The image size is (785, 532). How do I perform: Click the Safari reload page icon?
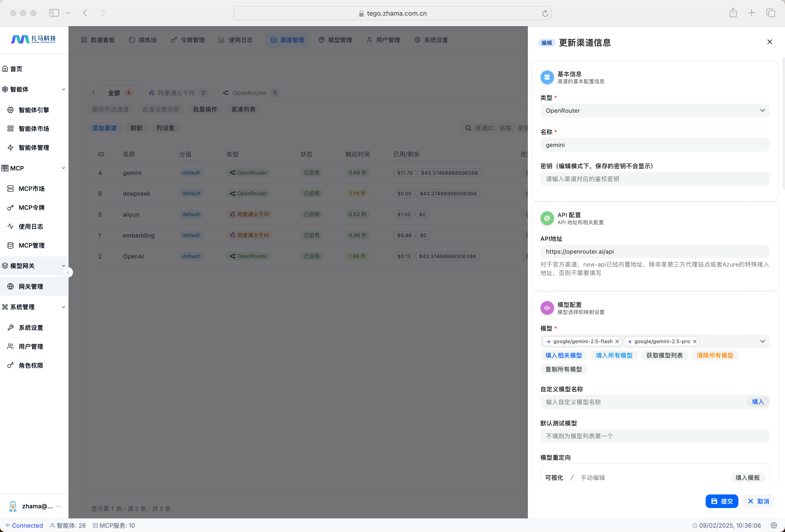545,14
